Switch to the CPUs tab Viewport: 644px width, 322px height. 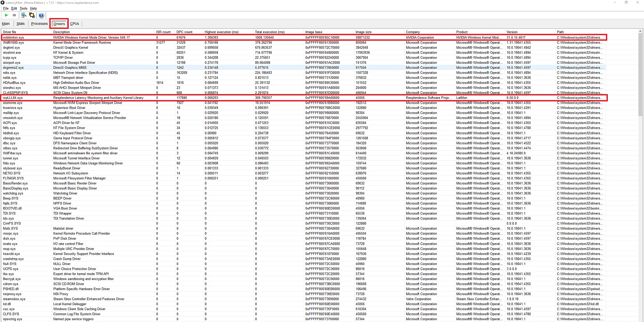point(75,24)
